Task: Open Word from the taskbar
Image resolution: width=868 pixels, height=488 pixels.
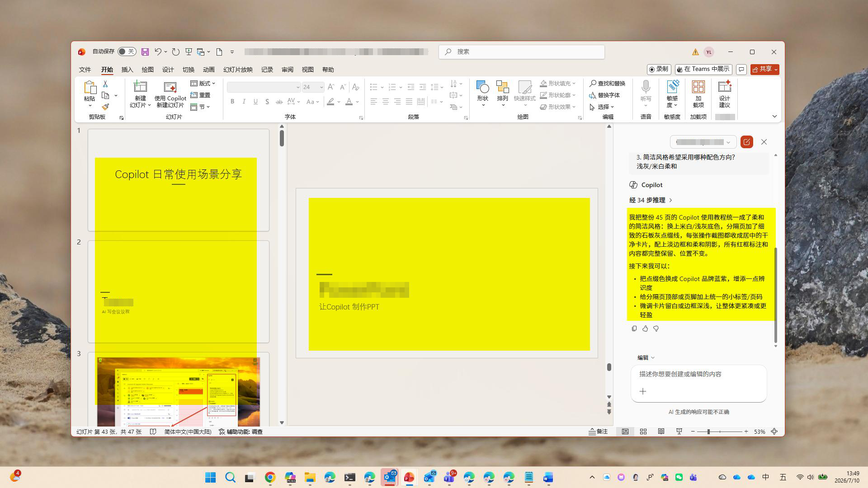Action: coord(548,478)
